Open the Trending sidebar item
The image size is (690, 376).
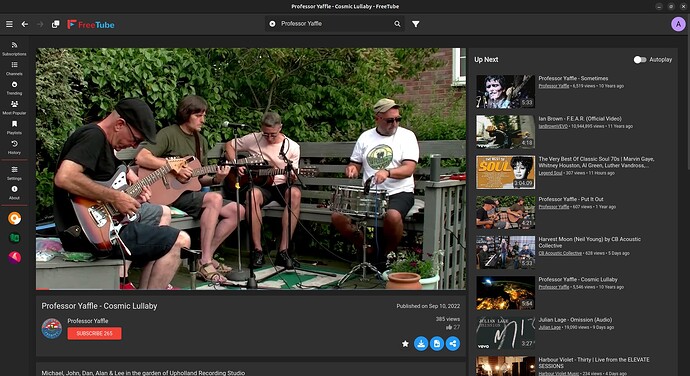(x=14, y=88)
